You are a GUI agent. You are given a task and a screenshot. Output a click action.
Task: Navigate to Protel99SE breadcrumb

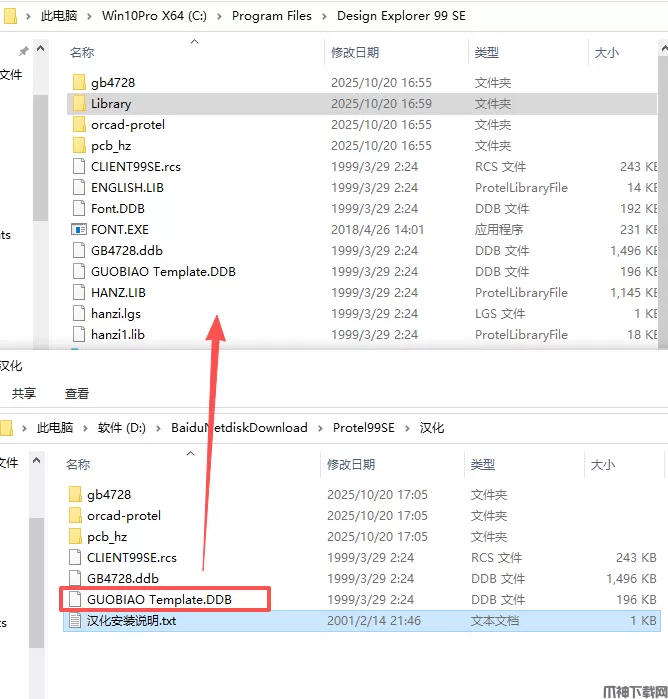363,428
